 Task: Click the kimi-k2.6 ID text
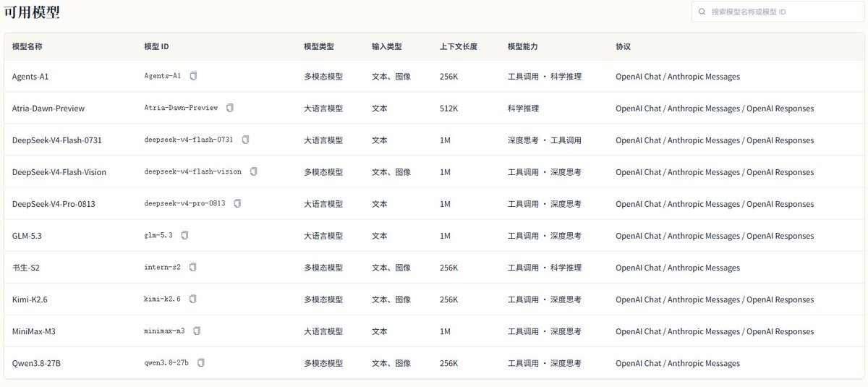(163, 299)
